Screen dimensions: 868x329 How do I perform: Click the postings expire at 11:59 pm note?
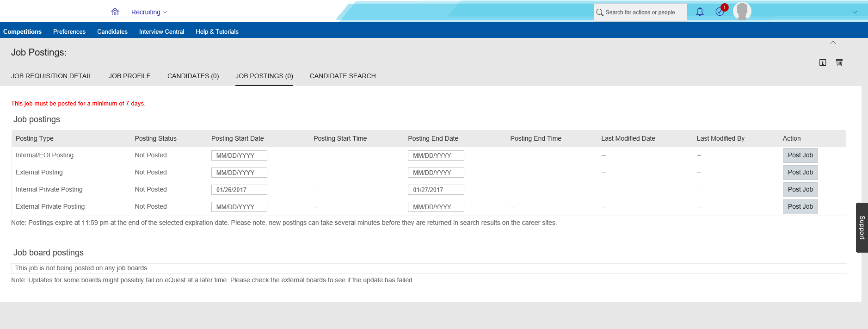click(x=284, y=223)
